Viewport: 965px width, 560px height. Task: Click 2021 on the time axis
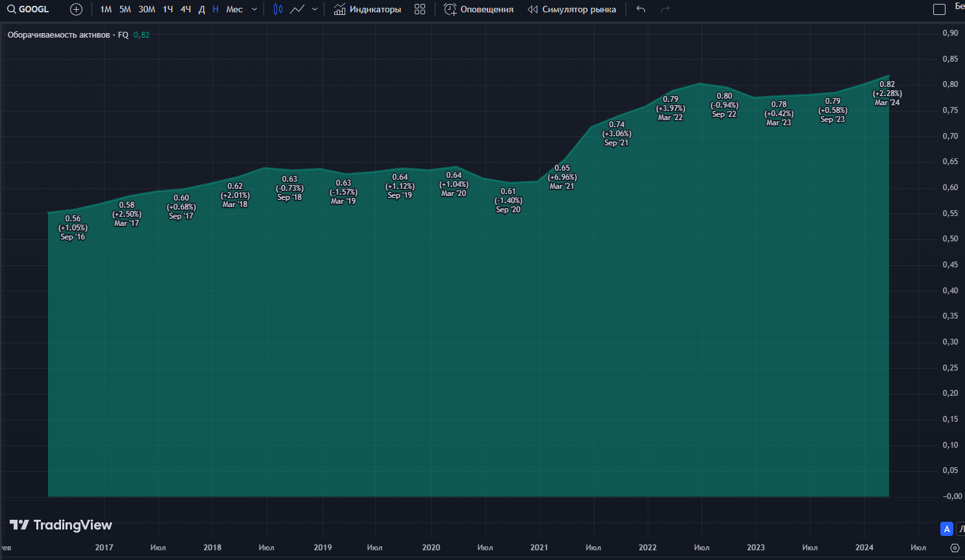point(539,548)
